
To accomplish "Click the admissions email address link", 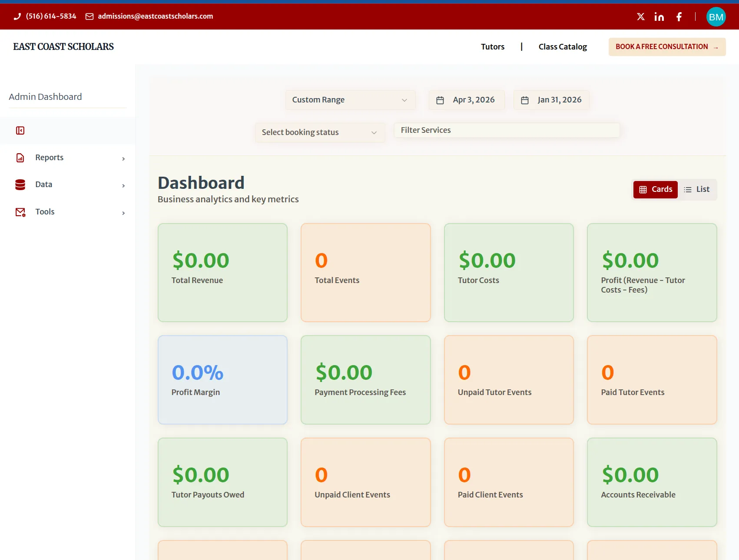I will click(x=155, y=16).
